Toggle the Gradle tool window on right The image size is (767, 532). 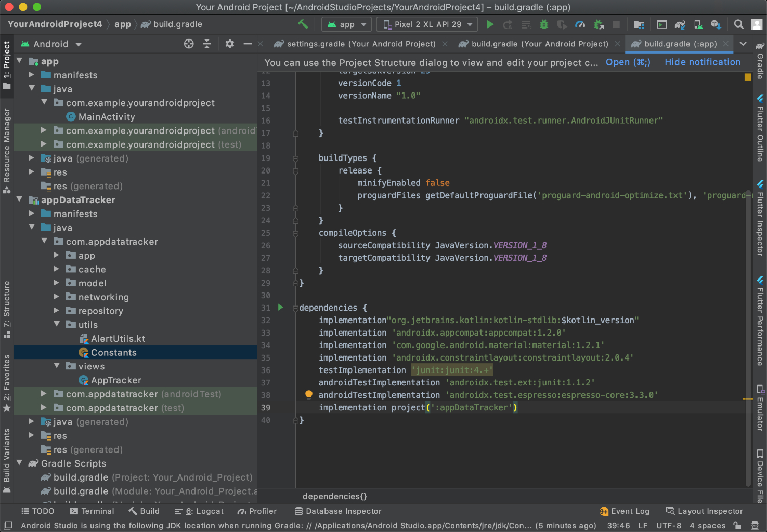point(760,60)
